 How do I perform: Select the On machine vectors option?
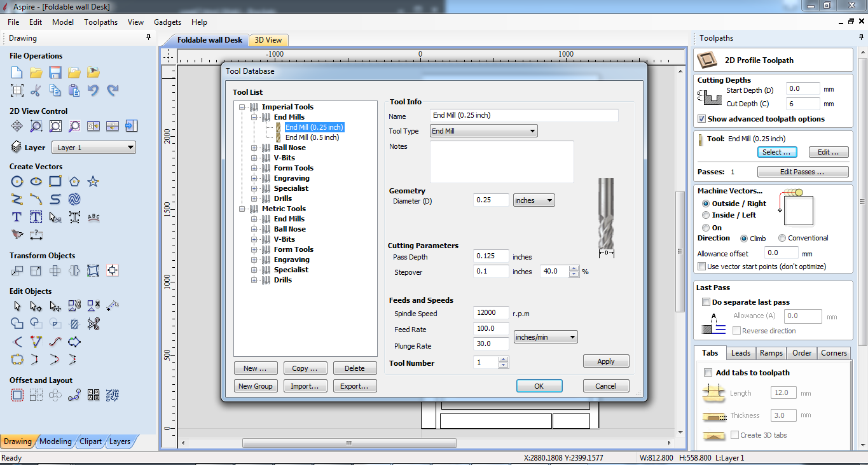706,227
